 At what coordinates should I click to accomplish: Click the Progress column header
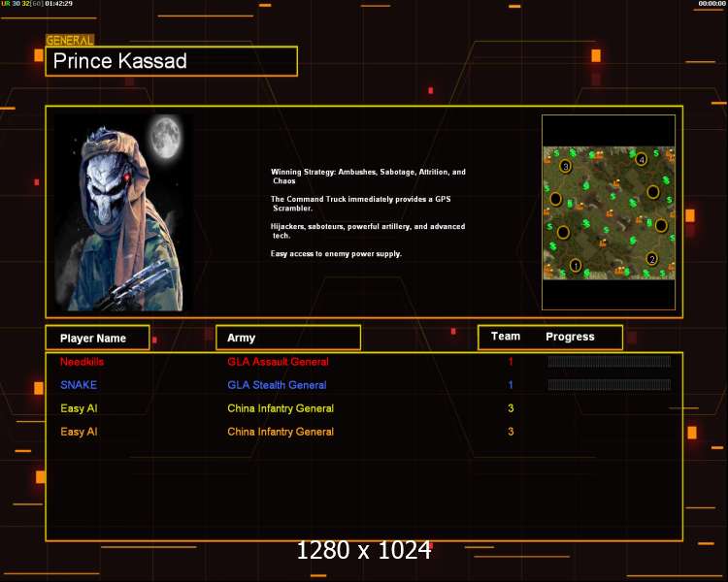[x=570, y=337]
